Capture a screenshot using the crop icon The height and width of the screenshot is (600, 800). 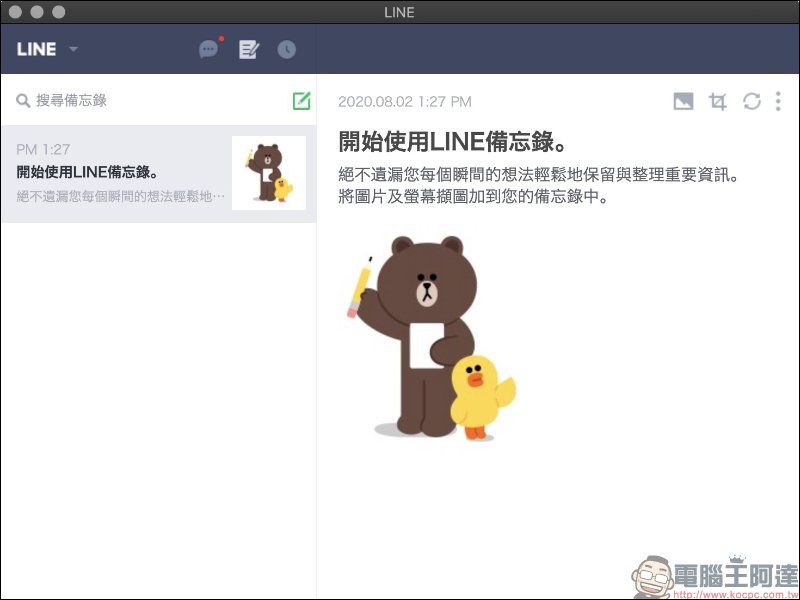717,101
